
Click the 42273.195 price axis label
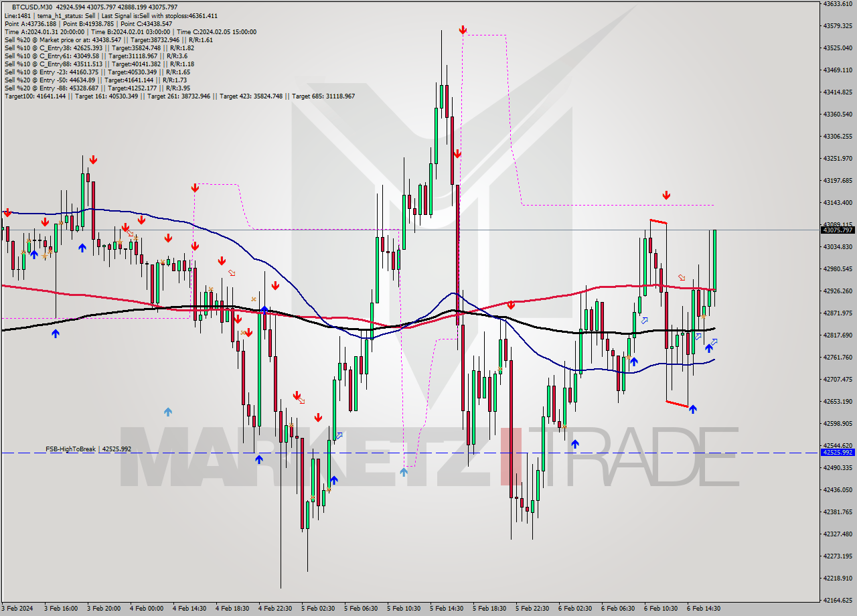click(838, 556)
